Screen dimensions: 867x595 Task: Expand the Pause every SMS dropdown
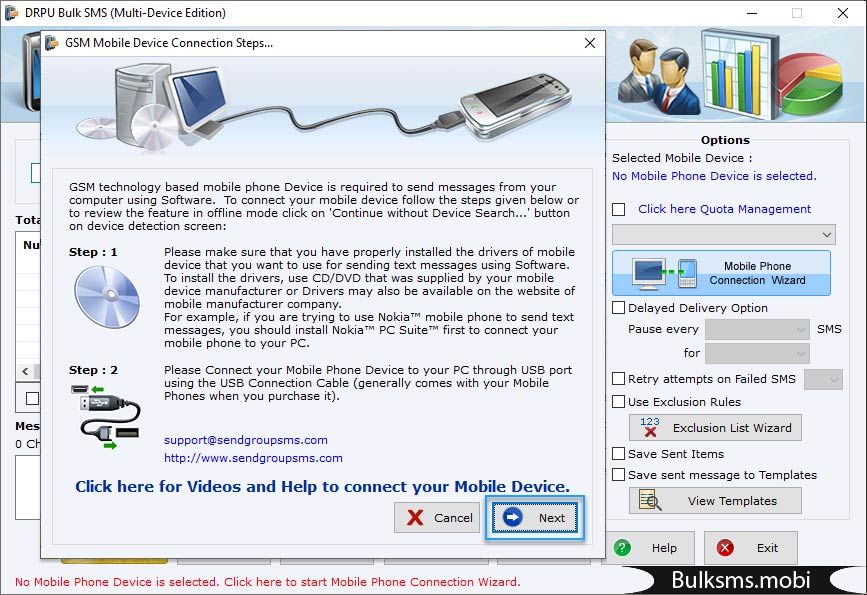(758, 330)
